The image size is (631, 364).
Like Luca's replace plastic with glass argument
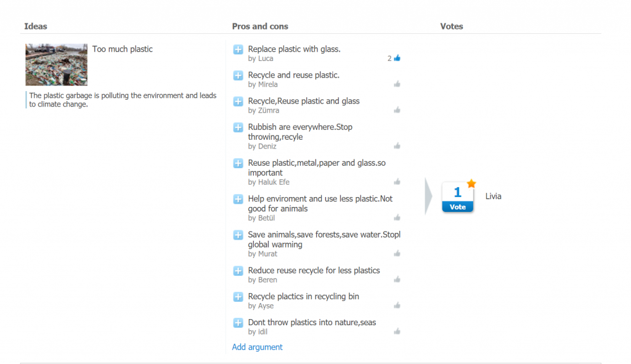tap(397, 59)
